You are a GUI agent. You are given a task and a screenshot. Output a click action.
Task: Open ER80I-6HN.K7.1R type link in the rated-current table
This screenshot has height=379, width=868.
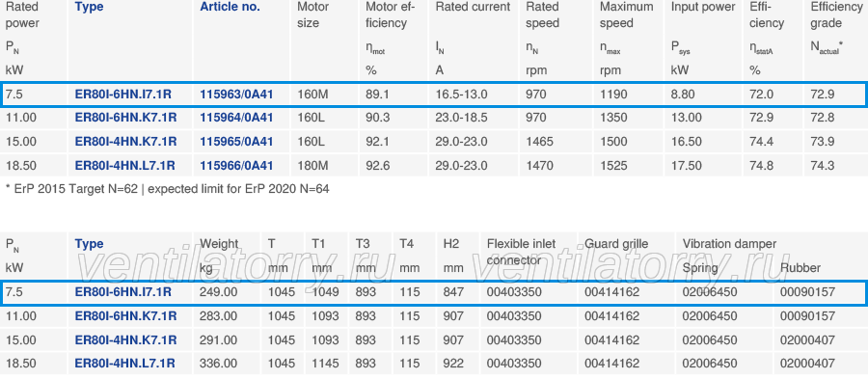point(125,118)
